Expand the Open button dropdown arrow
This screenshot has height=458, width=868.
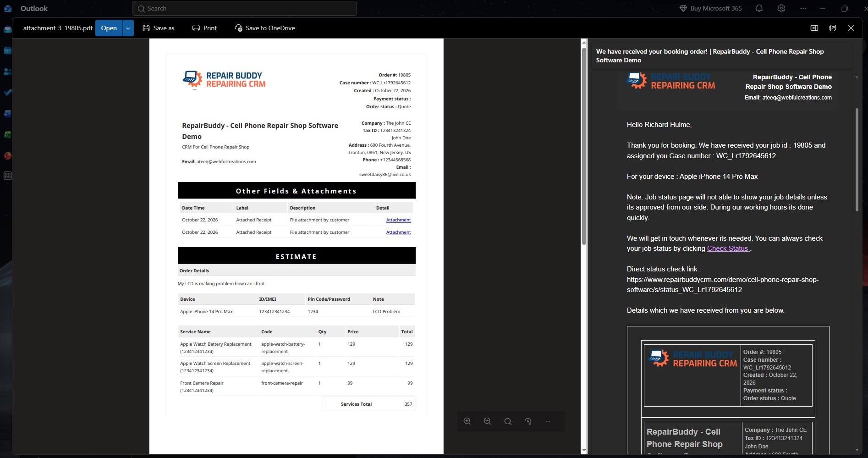(128, 28)
